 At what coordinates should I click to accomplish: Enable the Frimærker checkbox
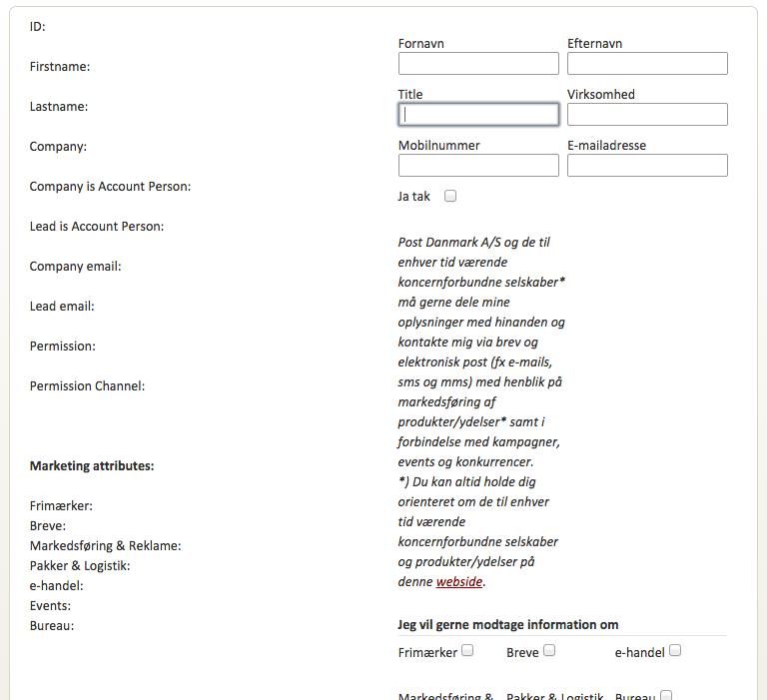click(x=467, y=650)
